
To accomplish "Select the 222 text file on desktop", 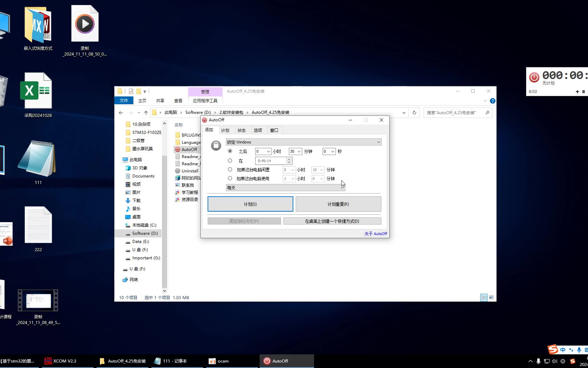I will click(38, 229).
